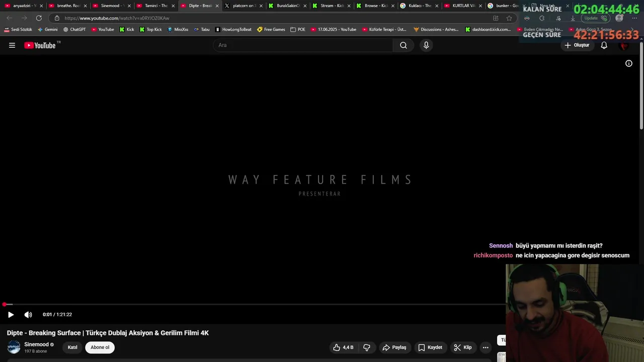Image resolution: width=644 pixels, height=362 pixels.
Task: Join channel with the Katıl button
Action: coord(72,347)
